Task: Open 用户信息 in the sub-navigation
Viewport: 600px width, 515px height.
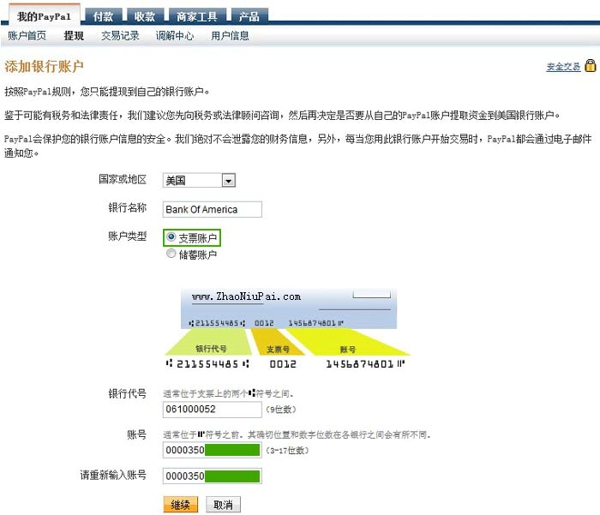Action: [229, 36]
